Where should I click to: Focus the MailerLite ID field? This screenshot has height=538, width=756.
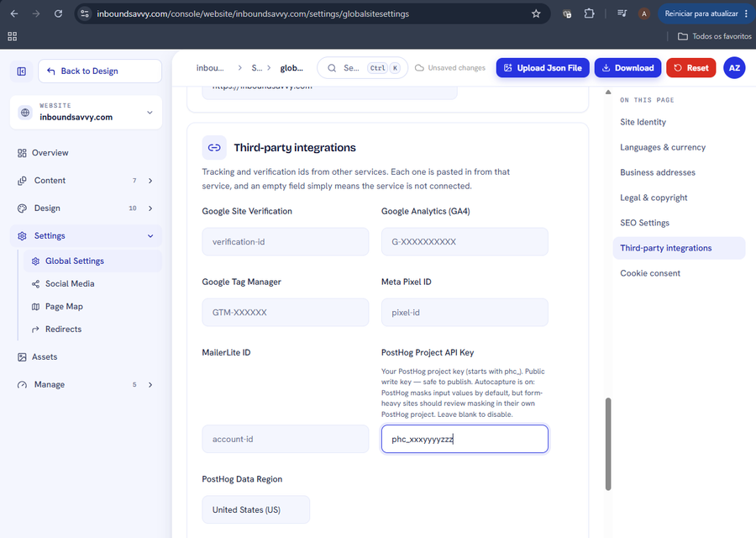286,439
